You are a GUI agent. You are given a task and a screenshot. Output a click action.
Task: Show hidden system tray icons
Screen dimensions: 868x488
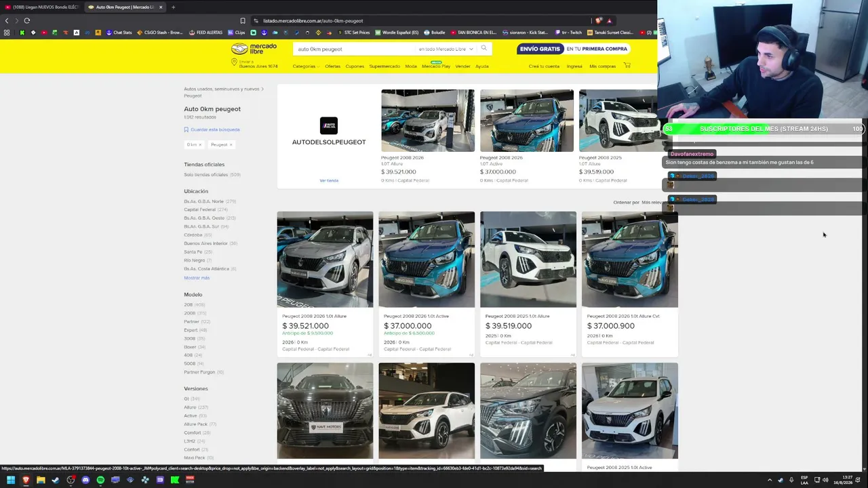[769, 480]
